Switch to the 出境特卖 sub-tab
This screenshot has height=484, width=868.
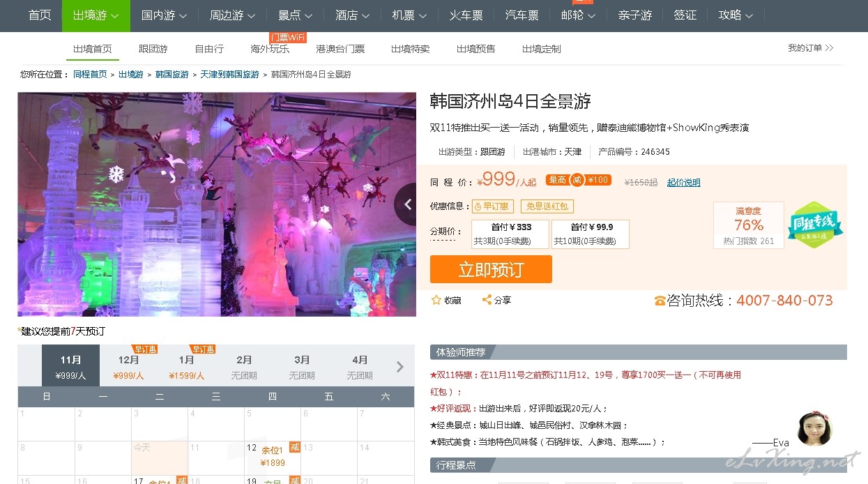pyautogui.click(x=410, y=49)
